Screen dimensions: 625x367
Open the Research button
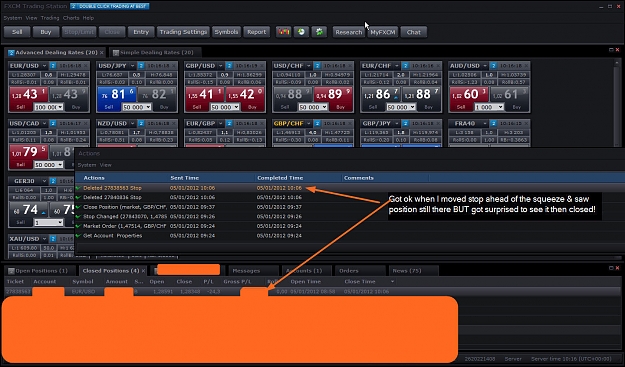348,32
